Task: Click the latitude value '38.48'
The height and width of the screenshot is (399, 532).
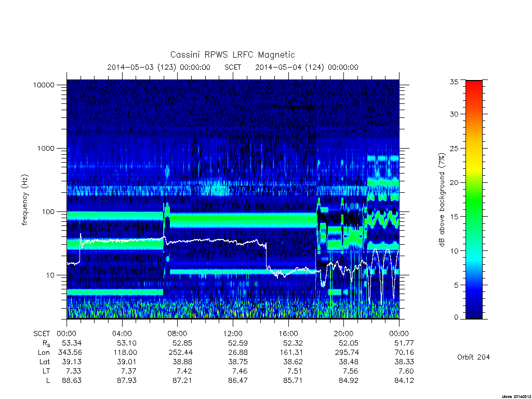Action: tap(349, 362)
